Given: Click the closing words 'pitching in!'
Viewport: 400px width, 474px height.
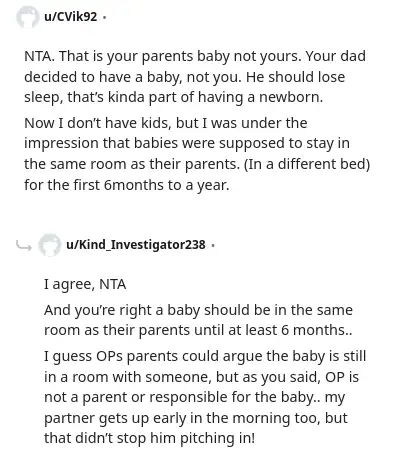Looking at the screenshot, I should point(217,438).
